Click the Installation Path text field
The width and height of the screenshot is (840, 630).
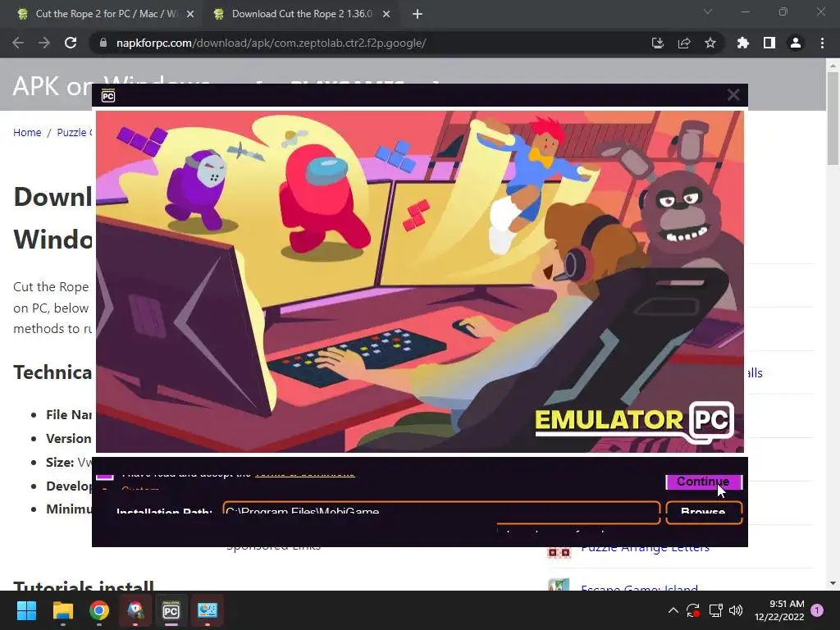click(441, 512)
